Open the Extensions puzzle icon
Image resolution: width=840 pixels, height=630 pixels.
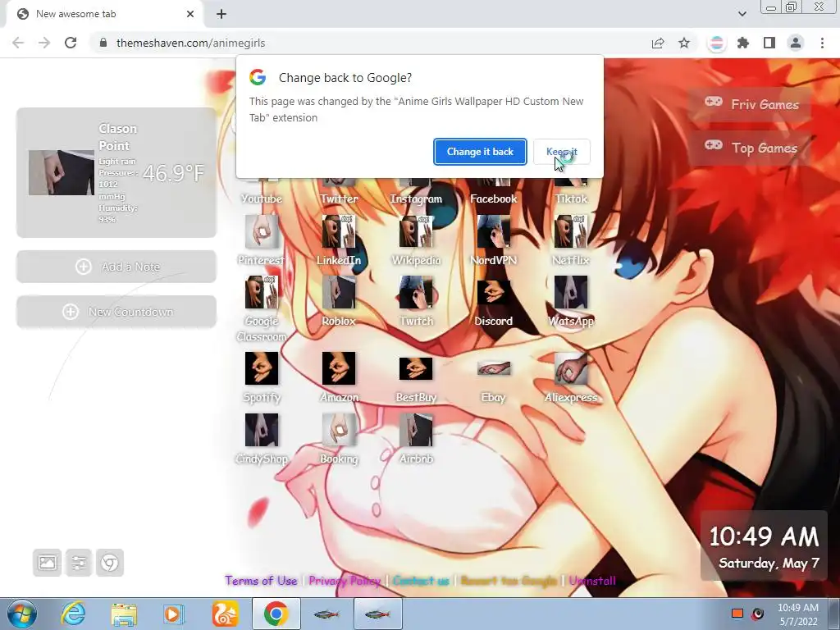click(x=743, y=43)
